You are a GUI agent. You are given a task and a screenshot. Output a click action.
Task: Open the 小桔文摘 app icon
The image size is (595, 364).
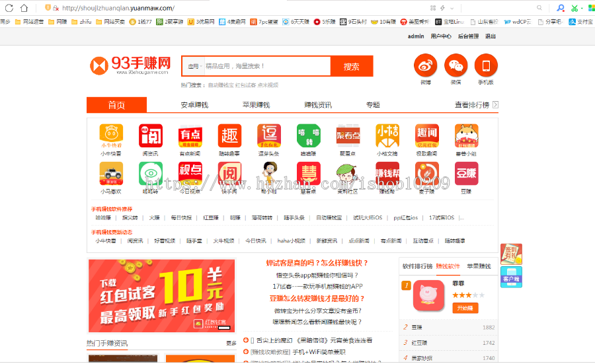387,135
